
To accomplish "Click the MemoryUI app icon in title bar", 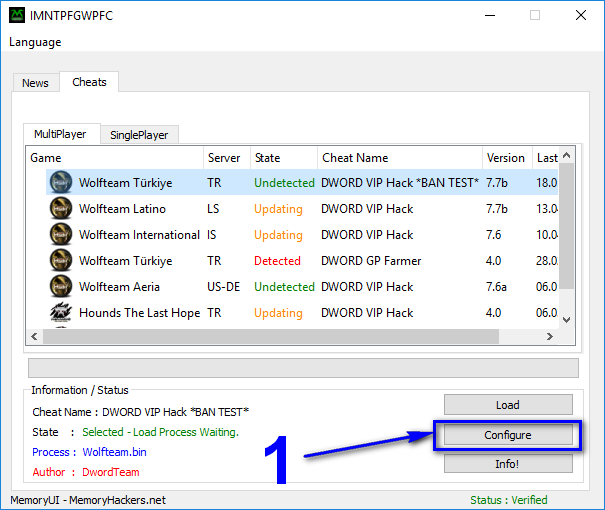I will click(17, 15).
